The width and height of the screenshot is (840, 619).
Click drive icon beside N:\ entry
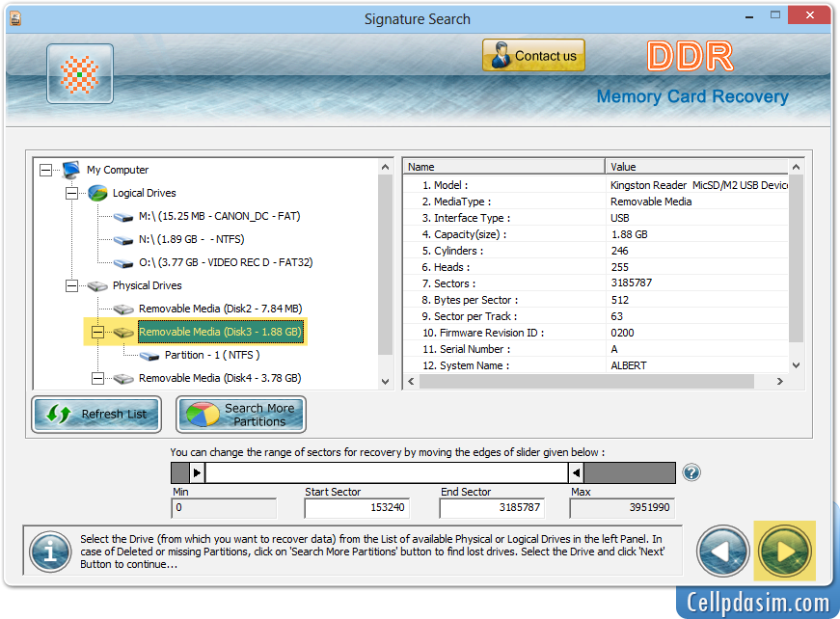click(x=123, y=240)
